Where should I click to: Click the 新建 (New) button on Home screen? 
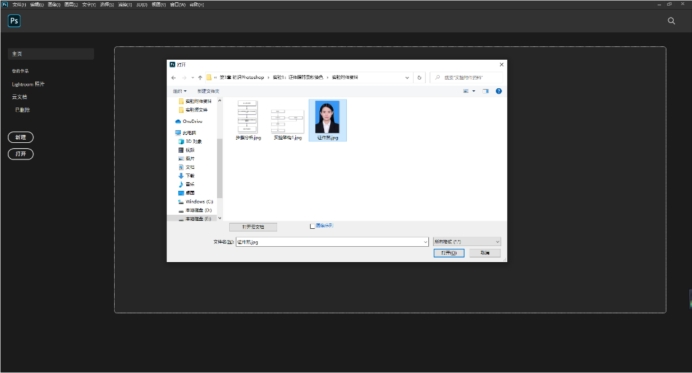click(x=21, y=137)
